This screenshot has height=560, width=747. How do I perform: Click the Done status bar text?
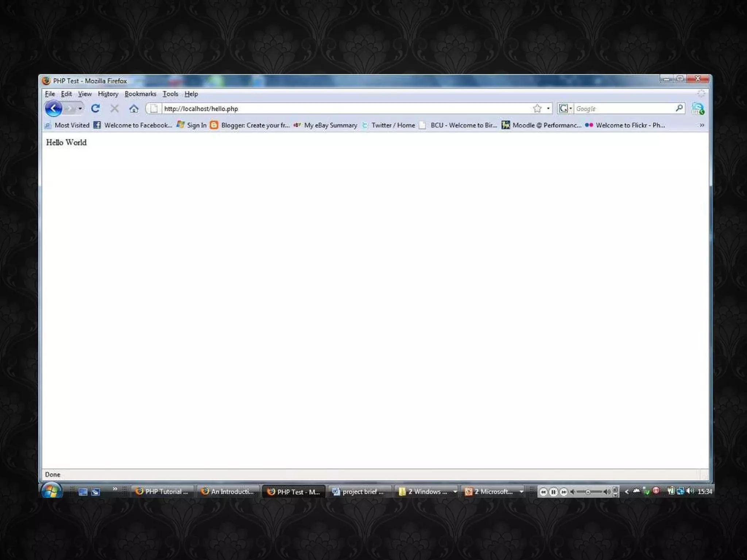pyautogui.click(x=53, y=474)
